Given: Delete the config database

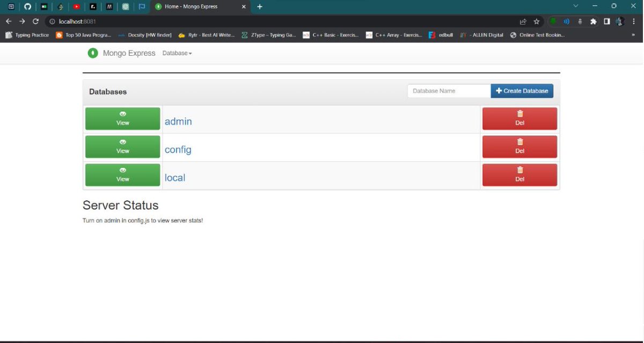Looking at the screenshot, I should 519,147.
